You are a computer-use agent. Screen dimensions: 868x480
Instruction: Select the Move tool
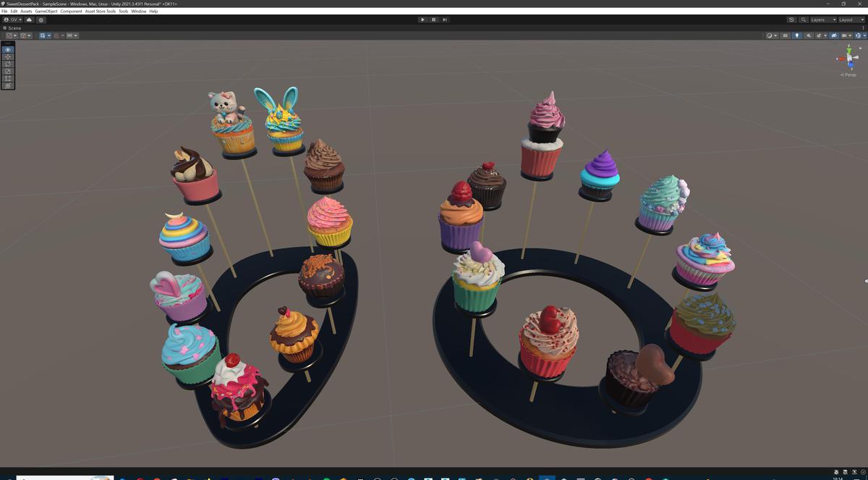tap(8, 56)
